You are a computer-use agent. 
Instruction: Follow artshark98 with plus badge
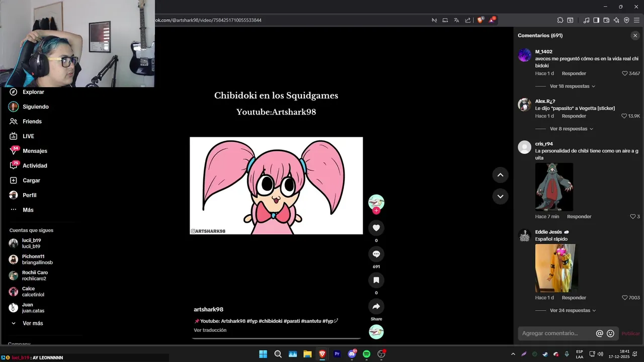tap(376, 211)
